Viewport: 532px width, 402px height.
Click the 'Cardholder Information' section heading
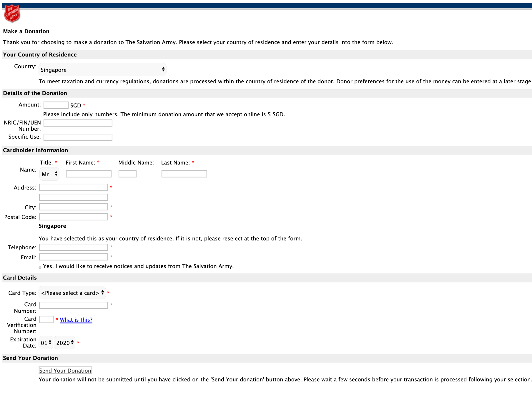pyautogui.click(x=36, y=150)
